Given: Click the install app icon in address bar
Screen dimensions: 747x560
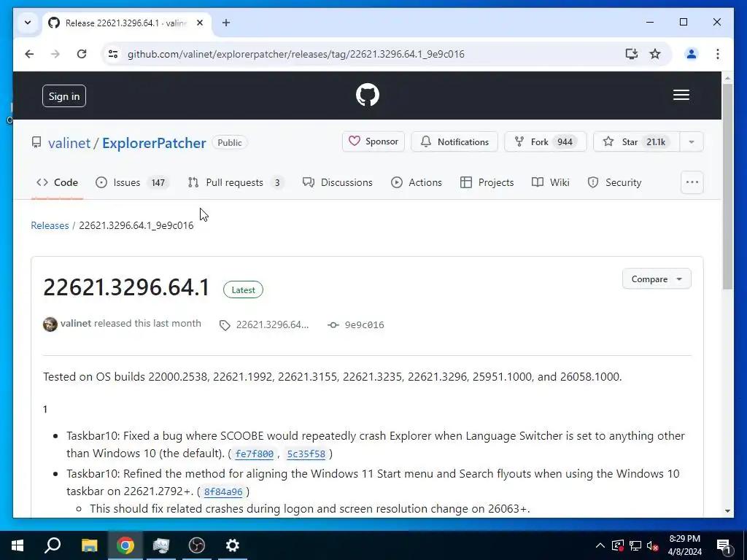Looking at the screenshot, I should pyautogui.click(x=631, y=54).
